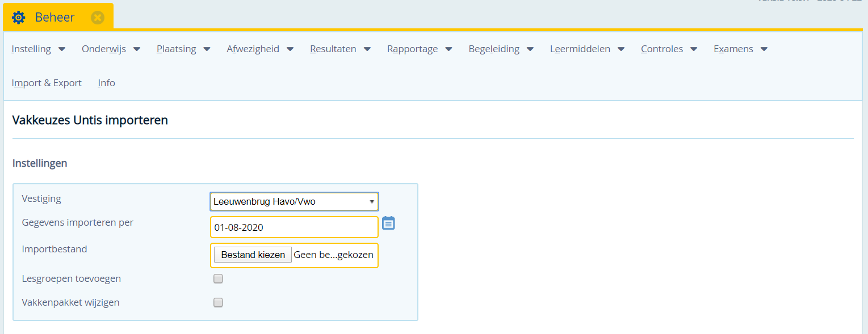Click the Importbestand label
868x334 pixels.
[54, 249]
